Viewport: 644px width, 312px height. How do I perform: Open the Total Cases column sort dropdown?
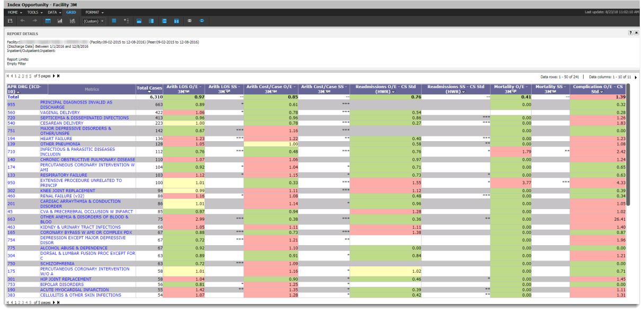[149, 92]
